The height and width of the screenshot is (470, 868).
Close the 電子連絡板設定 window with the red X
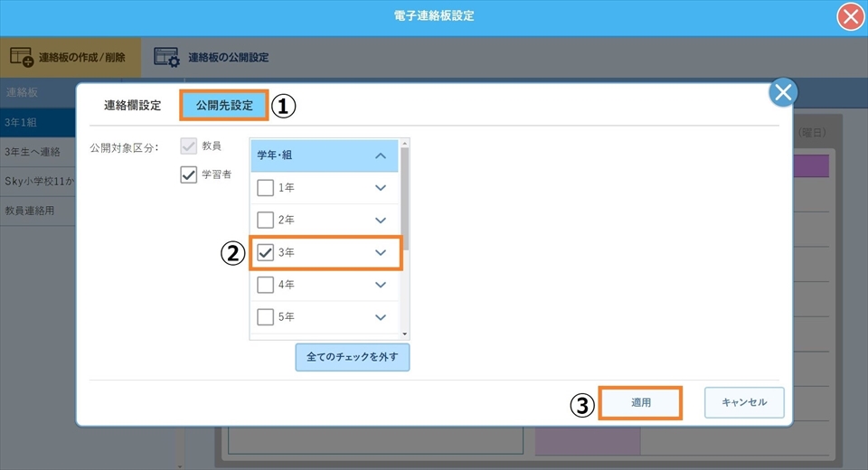pos(850,16)
